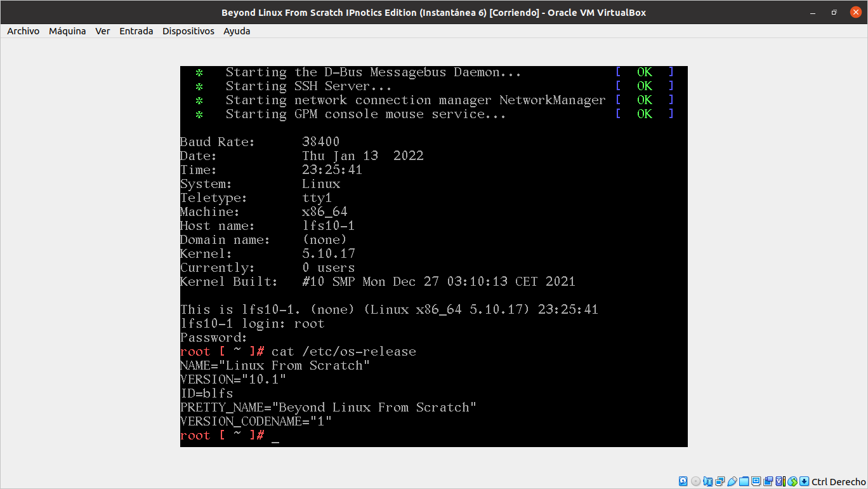Click the 'lfs10-1 login: root' line
Screen dimensions: 868x489
pos(253,324)
